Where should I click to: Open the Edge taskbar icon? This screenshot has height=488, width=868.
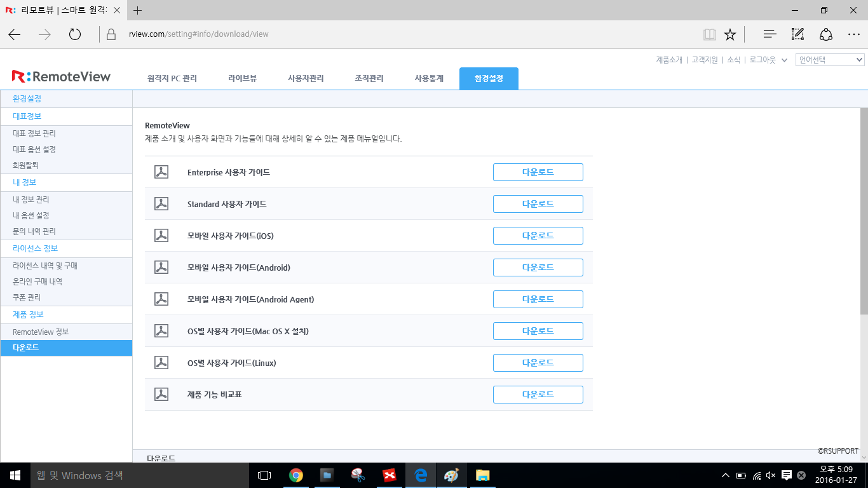click(420, 475)
